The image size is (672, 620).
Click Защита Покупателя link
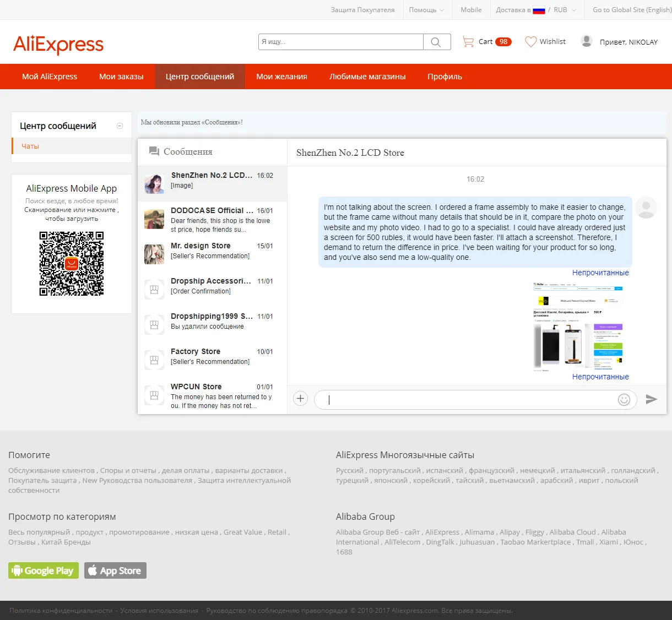click(x=362, y=10)
